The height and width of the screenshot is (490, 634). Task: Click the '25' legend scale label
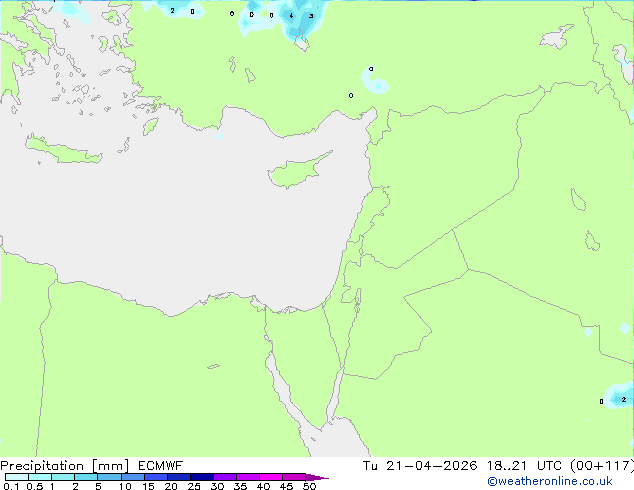click(x=194, y=486)
